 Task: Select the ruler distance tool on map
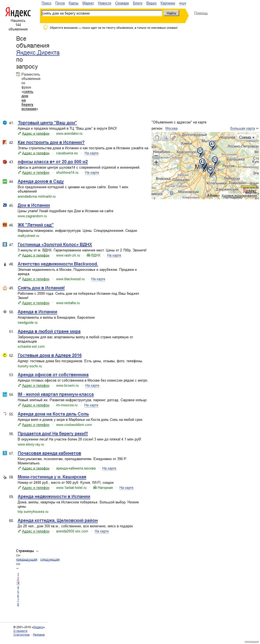pos(174,137)
